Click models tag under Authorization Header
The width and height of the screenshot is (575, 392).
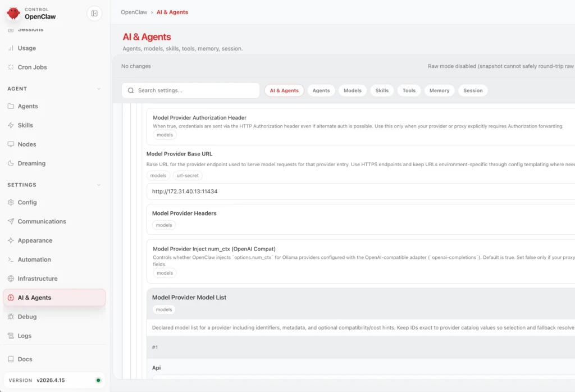165,135
